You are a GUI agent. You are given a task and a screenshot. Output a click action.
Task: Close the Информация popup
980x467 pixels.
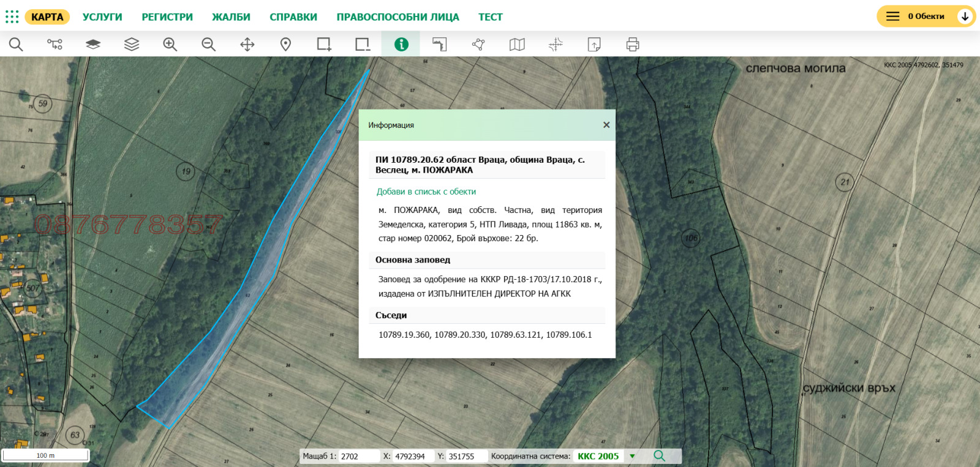click(606, 125)
